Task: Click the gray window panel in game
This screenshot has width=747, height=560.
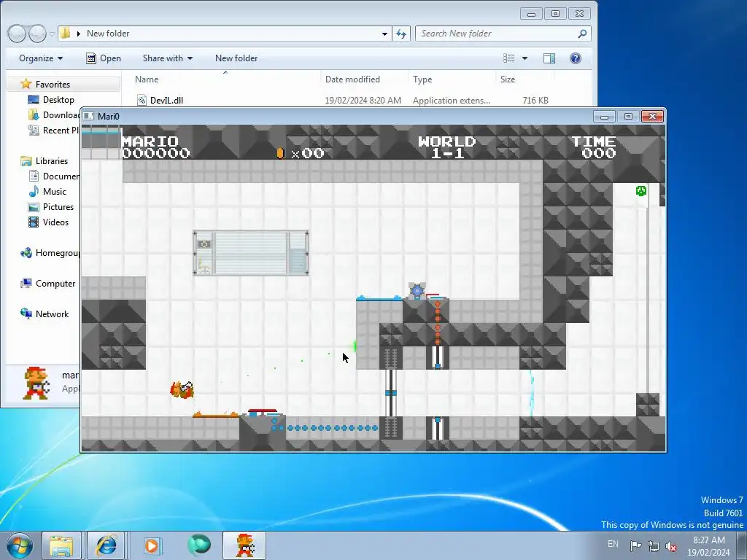Action: tap(251, 253)
